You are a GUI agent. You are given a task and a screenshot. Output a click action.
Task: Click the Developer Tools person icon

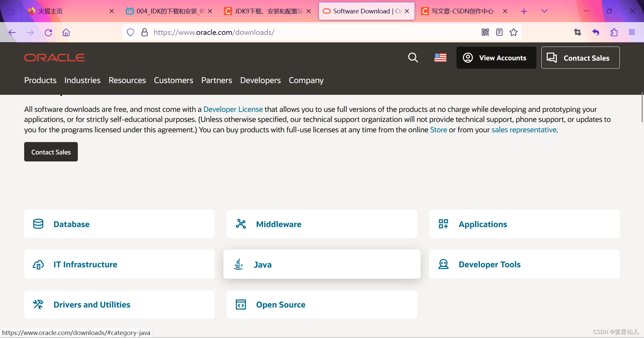443,264
